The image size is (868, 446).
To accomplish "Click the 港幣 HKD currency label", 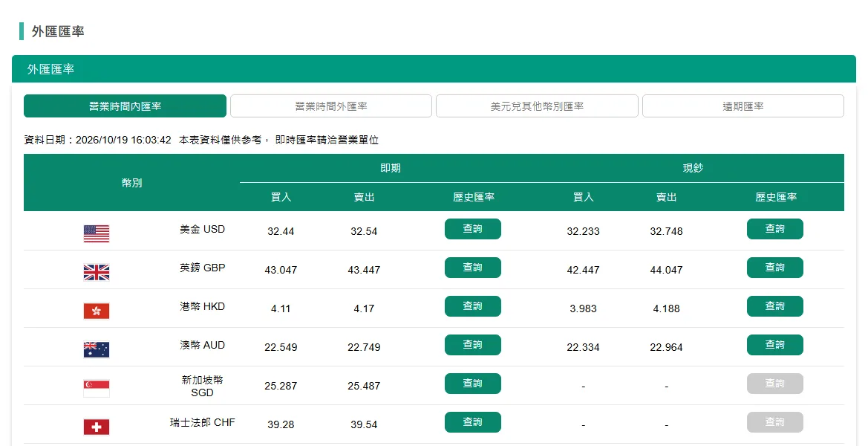I will click(203, 306).
